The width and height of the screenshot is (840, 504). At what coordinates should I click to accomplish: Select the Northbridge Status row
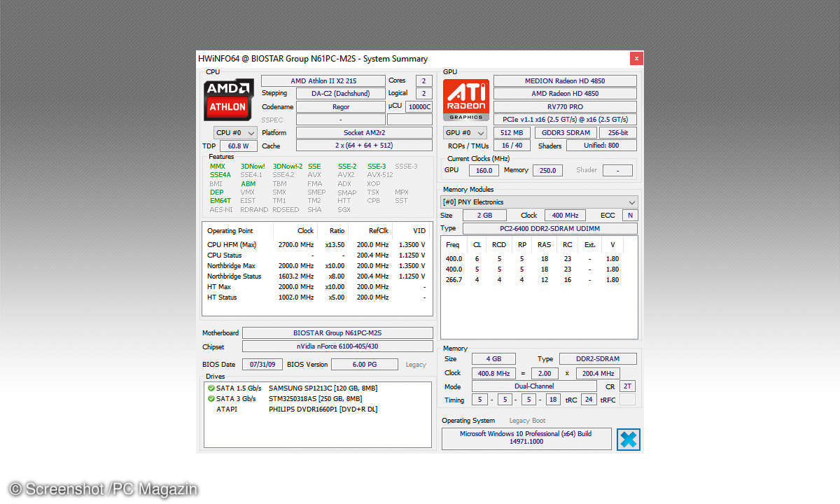point(317,276)
